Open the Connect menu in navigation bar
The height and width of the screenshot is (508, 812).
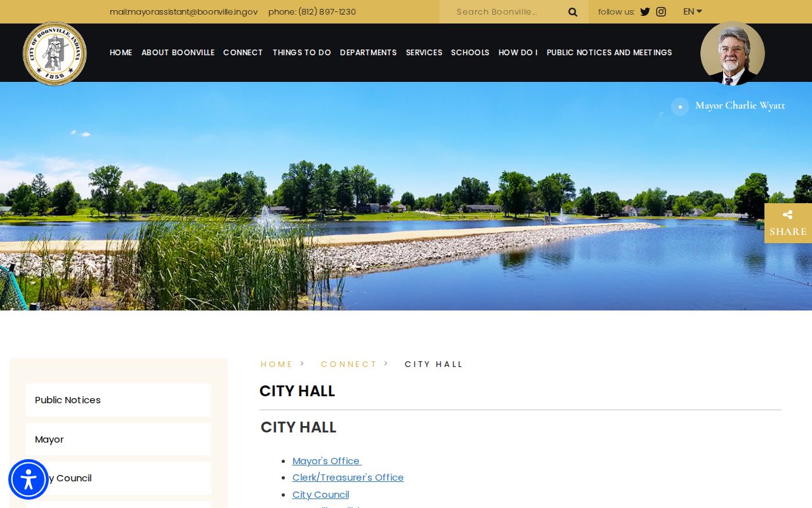point(243,53)
